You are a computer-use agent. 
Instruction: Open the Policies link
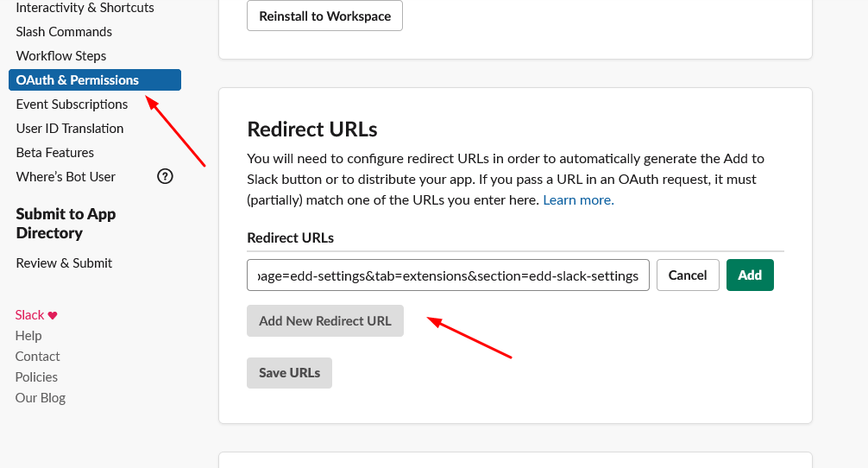36,377
